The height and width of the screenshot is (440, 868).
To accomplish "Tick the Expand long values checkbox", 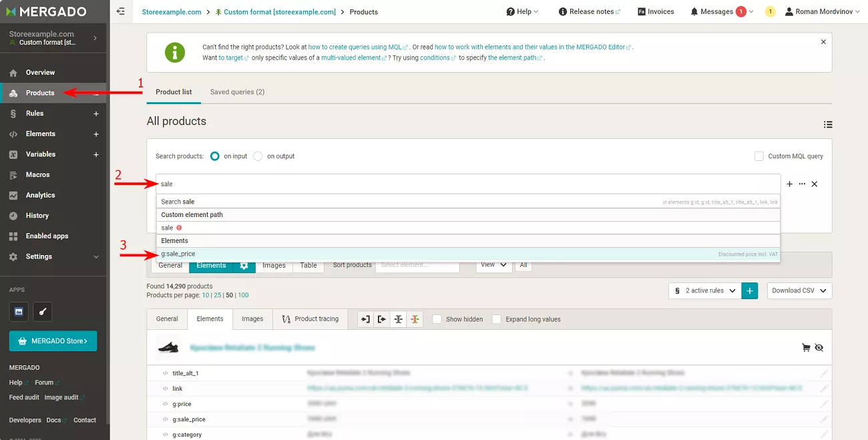I will (x=497, y=319).
